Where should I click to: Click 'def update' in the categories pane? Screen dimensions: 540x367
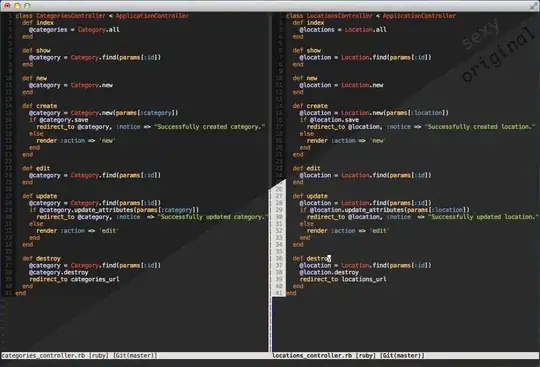(x=40, y=196)
